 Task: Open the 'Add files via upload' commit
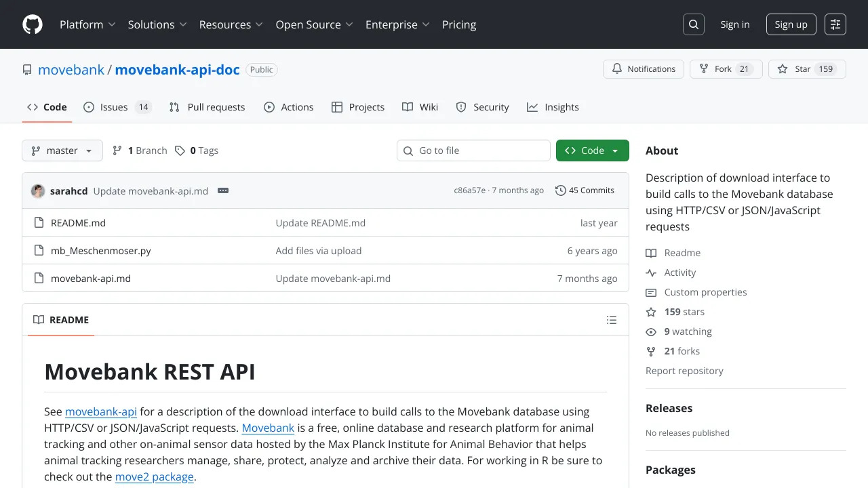(x=319, y=251)
